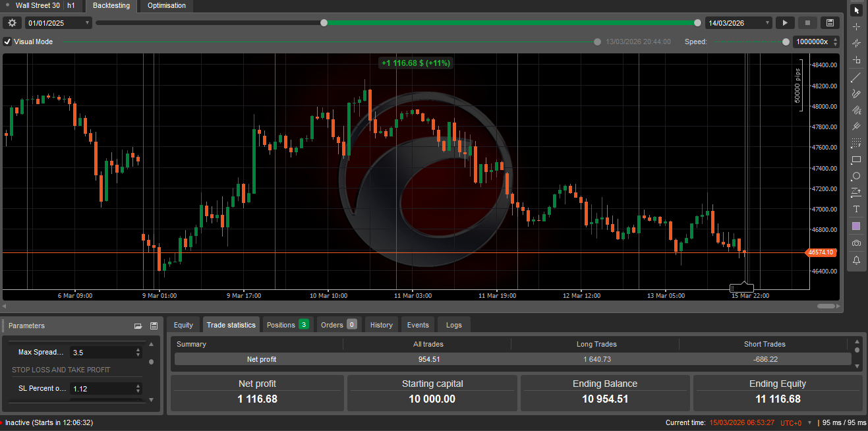Open price alerts bell icon
The height and width of the screenshot is (431, 868).
tap(856, 260)
